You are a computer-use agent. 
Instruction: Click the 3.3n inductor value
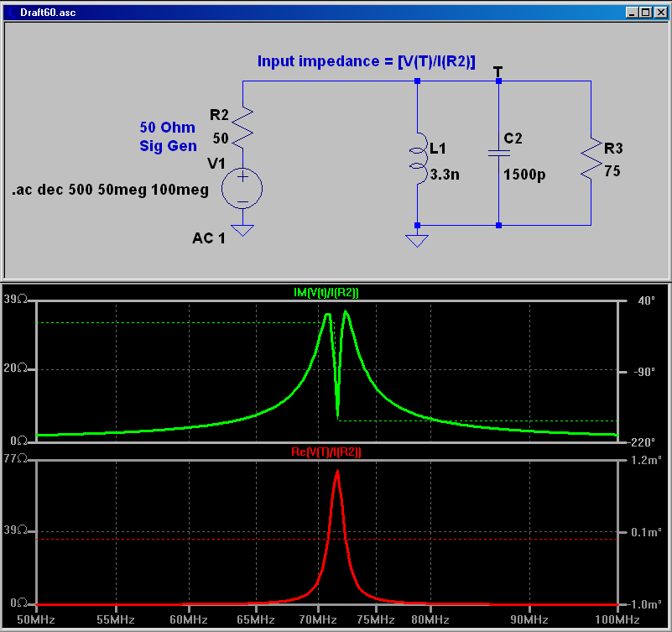445,175
